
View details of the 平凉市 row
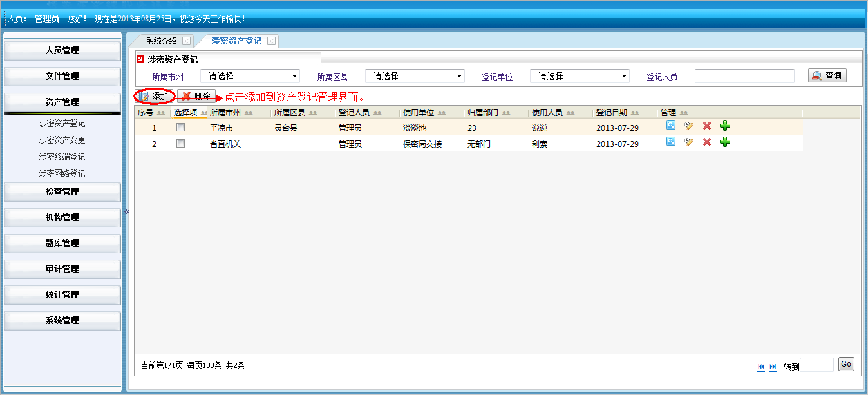(671, 126)
